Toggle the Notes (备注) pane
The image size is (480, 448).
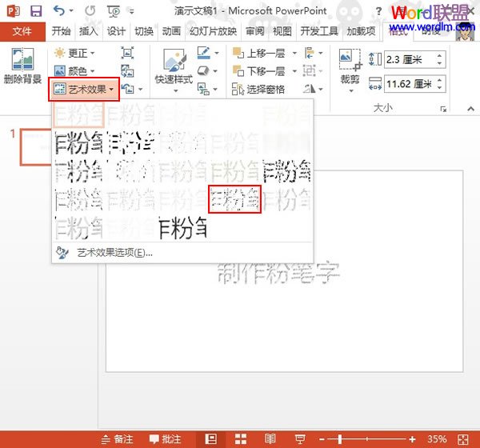pos(118,439)
